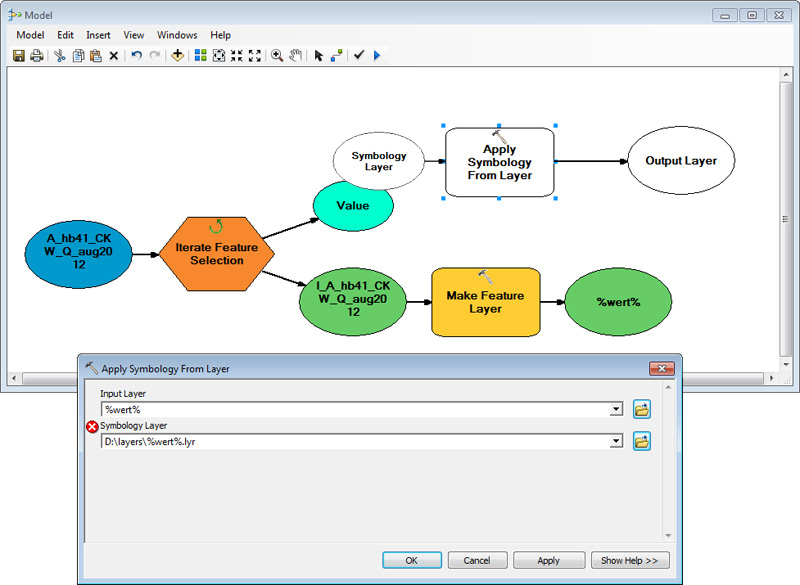Image resolution: width=800 pixels, height=585 pixels.
Task: Select the Auto Layout icon
Action: point(200,56)
